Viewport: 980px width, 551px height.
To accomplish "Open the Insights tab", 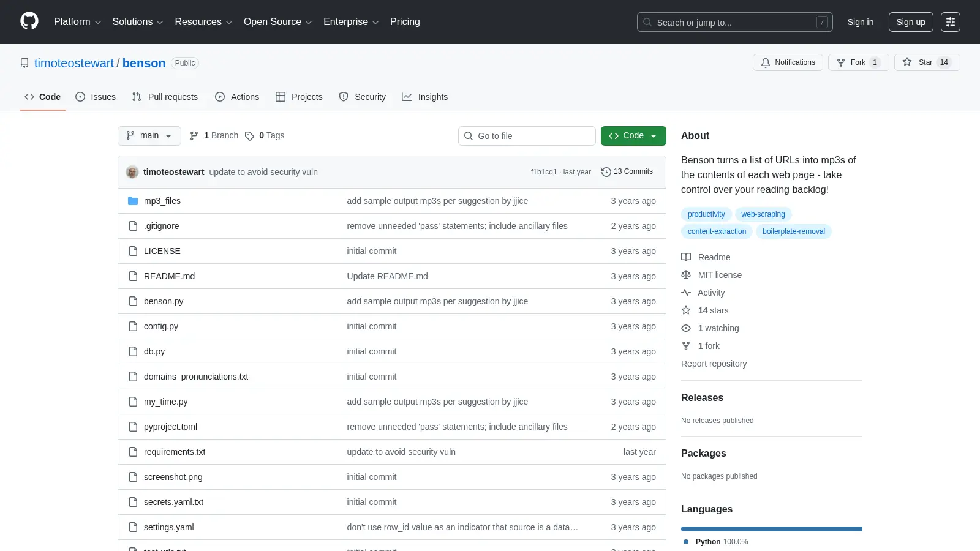I will pyautogui.click(x=424, y=97).
